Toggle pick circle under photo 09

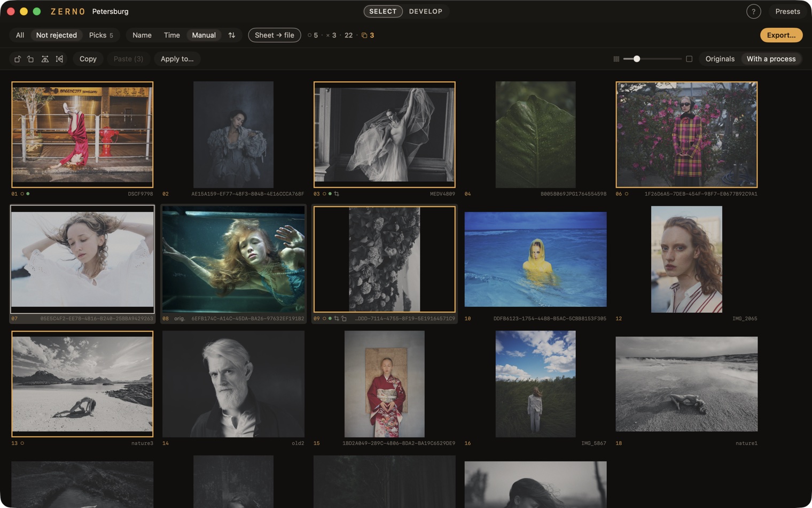click(324, 318)
